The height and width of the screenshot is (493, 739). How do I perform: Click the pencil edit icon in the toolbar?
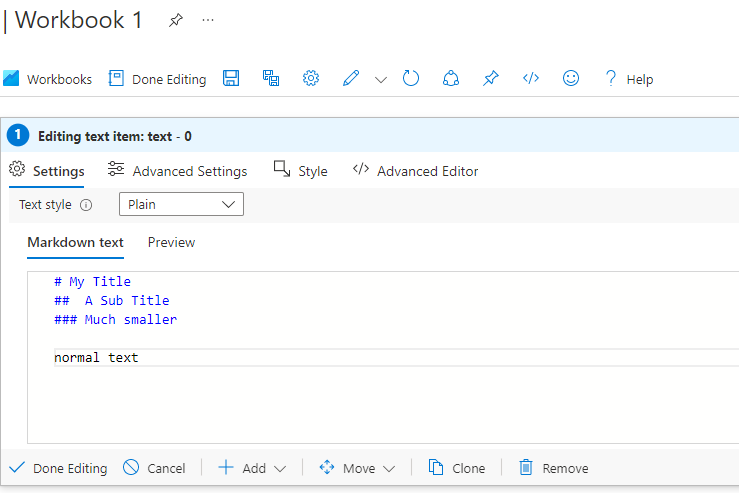coord(351,78)
